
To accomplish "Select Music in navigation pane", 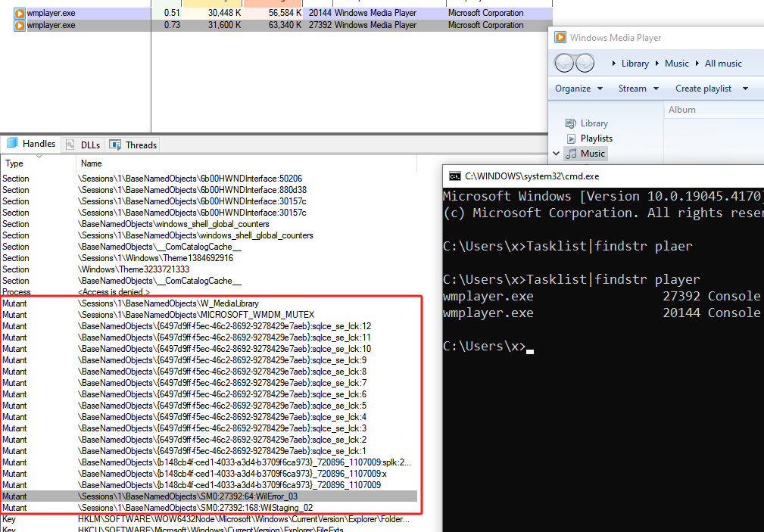I will pyautogui.click(x=592, y=154).
